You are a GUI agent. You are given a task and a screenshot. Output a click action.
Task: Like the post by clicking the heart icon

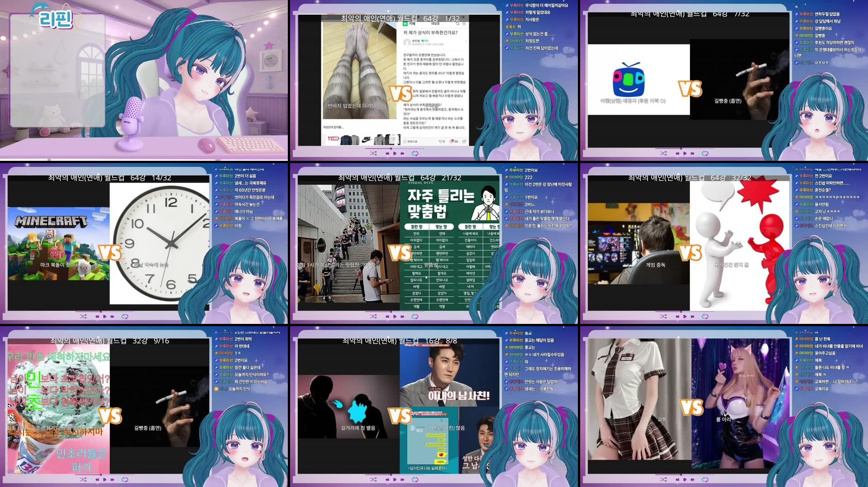tap(441, 141)
